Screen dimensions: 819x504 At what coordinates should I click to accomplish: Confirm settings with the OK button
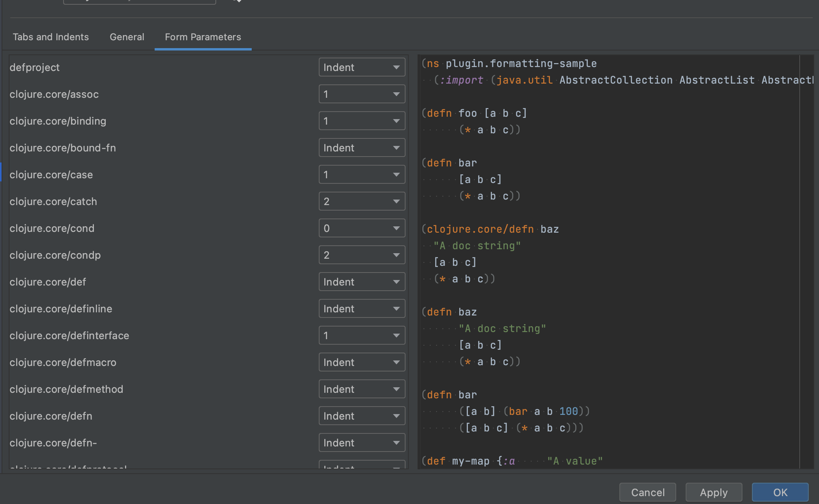click(x=780, y=492)
